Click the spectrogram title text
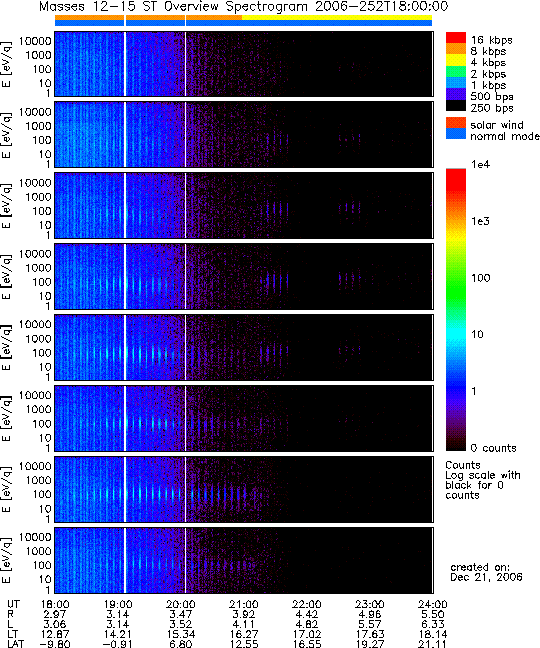Screen dimensions: 540x648 [x=243, y=7]
